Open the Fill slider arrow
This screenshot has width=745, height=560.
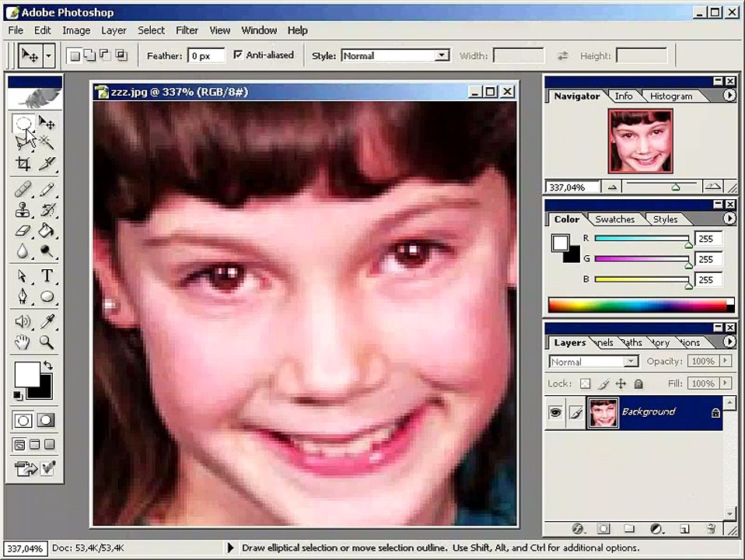coord(726,383)
